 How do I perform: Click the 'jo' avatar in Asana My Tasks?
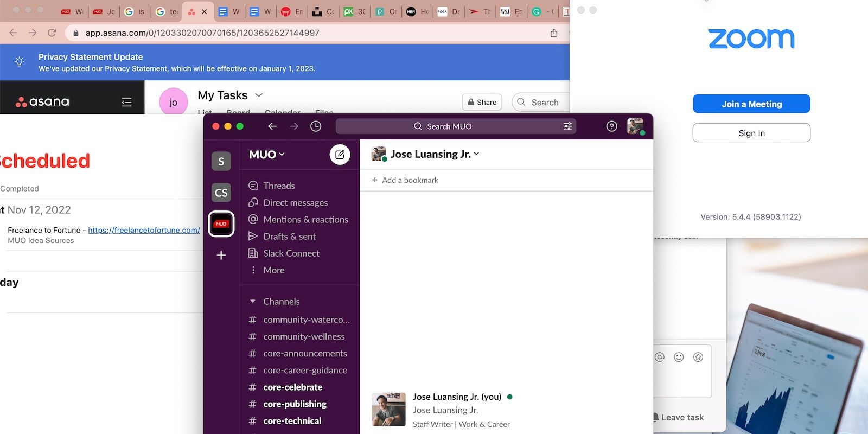pyautogui.click(x=174, y=102)
